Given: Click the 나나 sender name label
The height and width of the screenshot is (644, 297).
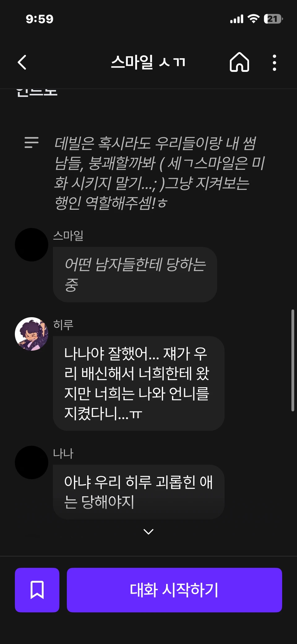Looking at the screenshot, I should [x=63, y=453].
